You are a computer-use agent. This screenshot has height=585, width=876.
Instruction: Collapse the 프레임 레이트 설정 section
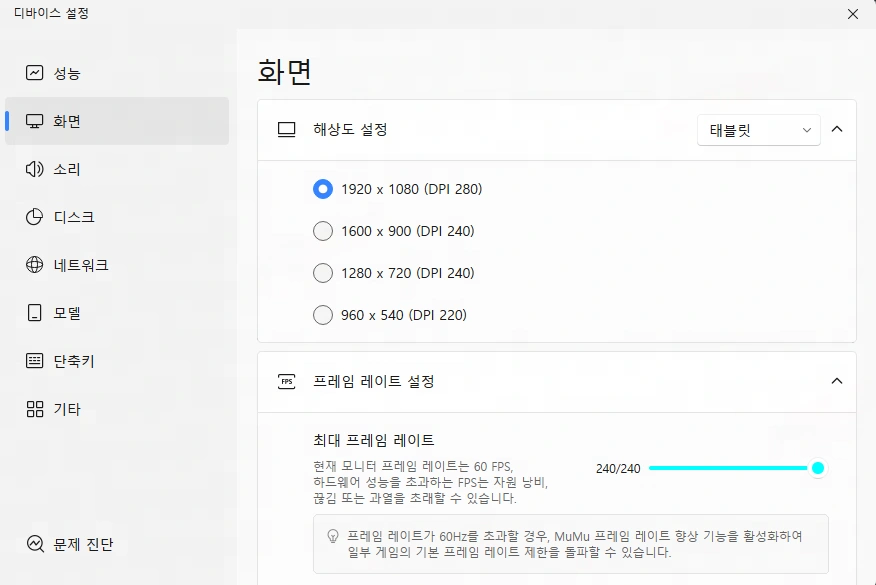837,381
